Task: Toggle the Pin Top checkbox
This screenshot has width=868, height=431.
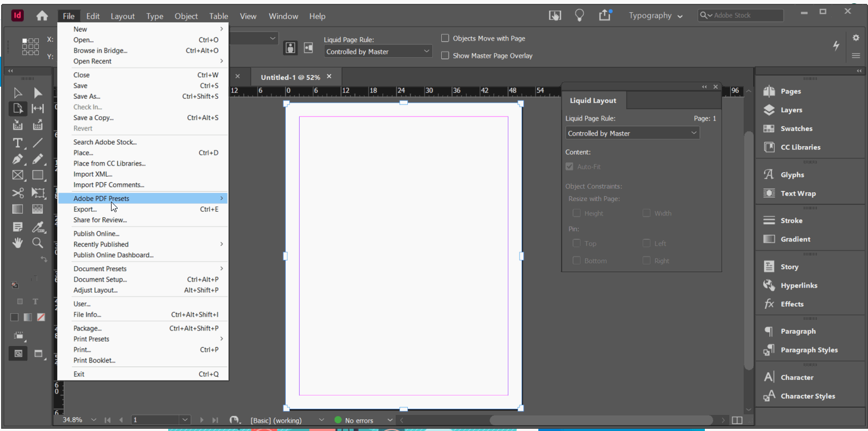Action: tap(577, 243)
